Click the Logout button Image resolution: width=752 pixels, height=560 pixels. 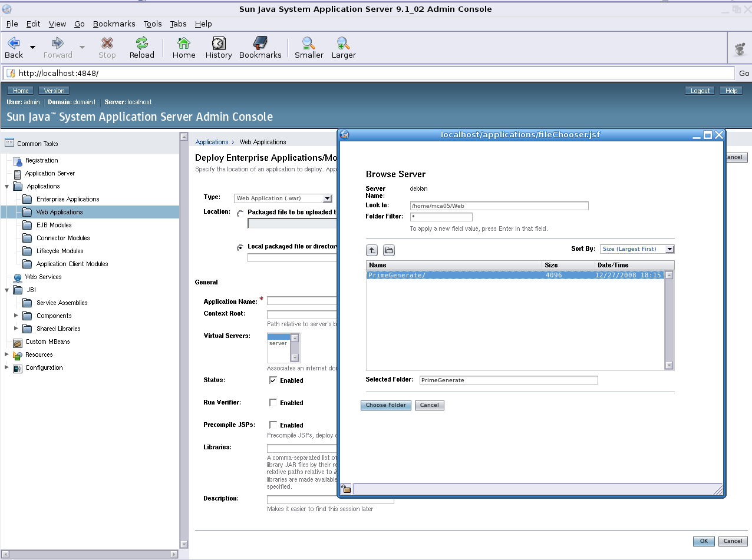pyautogui.click(x=700, y=91)
